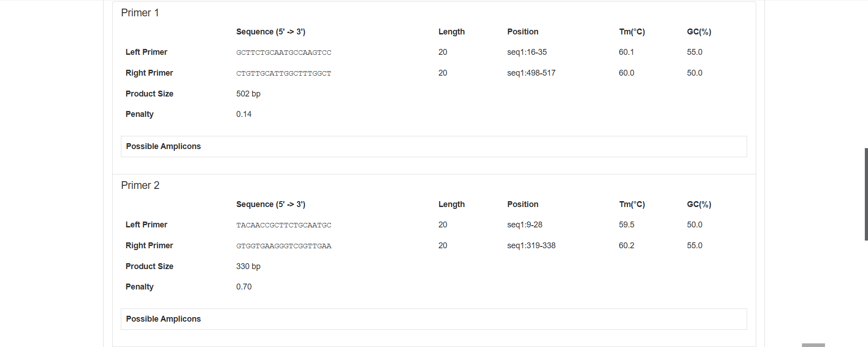This screenshot has height=347, width=868.
Task: Select the Right Primer sequence GTGGTGAAGGGTCGGTTGAA
Action: click(283, 246)
